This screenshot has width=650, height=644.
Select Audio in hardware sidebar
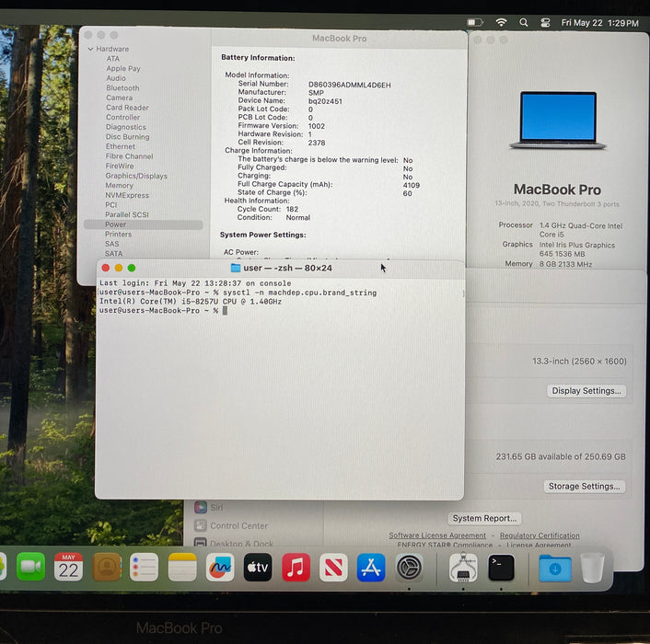(x=116, y=78)
